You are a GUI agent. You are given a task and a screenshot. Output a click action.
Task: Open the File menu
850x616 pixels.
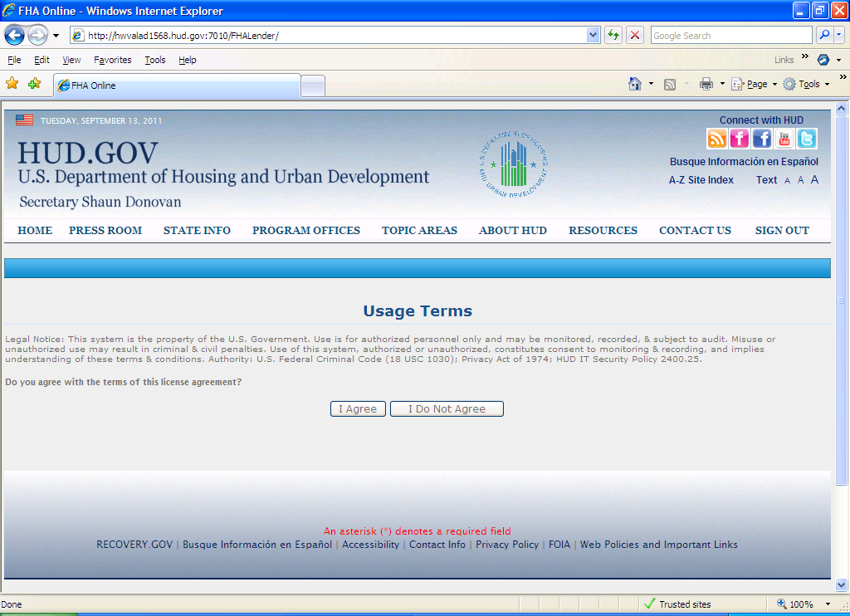coord(14,60)
